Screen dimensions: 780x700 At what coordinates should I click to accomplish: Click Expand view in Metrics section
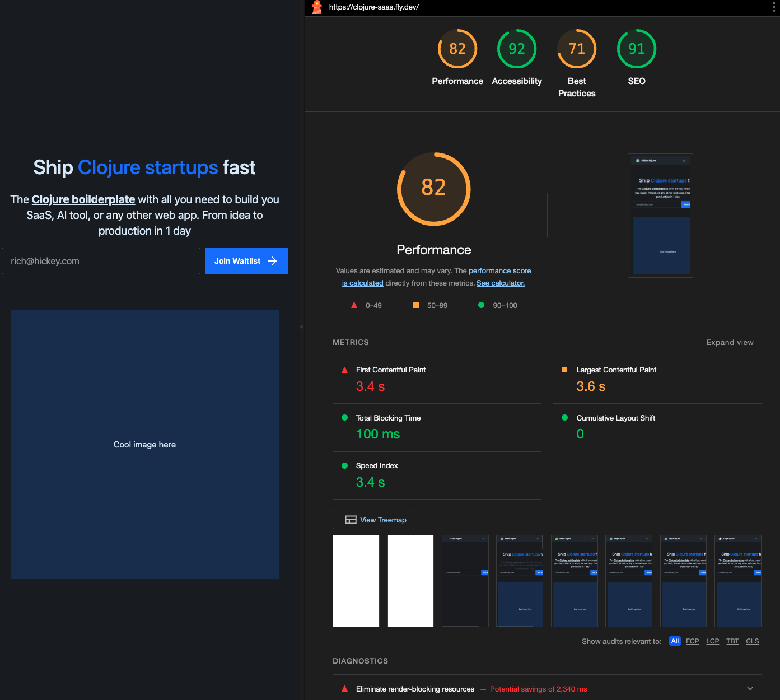[730, 342]
